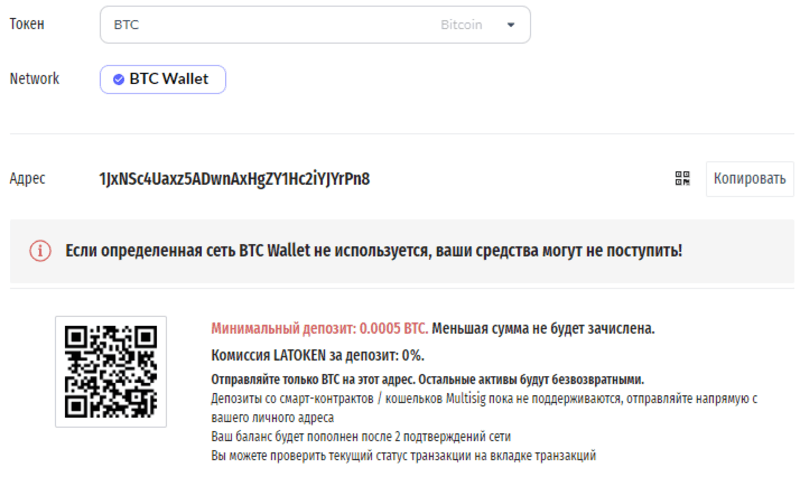Screen dimensions: 800x477
Task: Click the red info icon in the warning
Action: click(x=40, y=251)
